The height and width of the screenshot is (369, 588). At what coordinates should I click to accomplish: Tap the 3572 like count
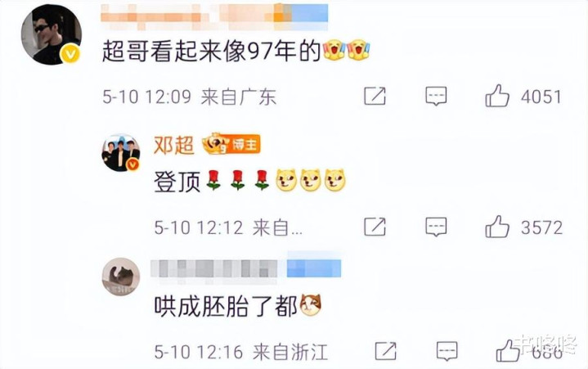click(541, 227)
